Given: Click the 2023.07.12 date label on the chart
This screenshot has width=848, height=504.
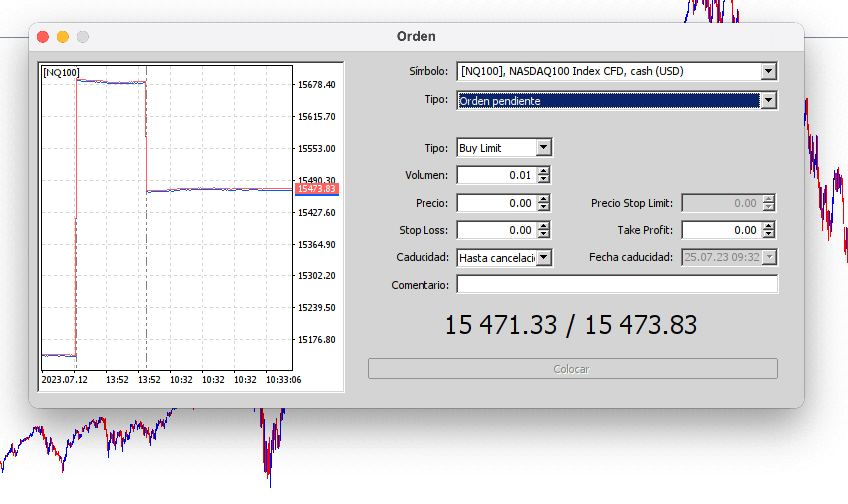Looking at the screenshot, I should tap(64, 380).
